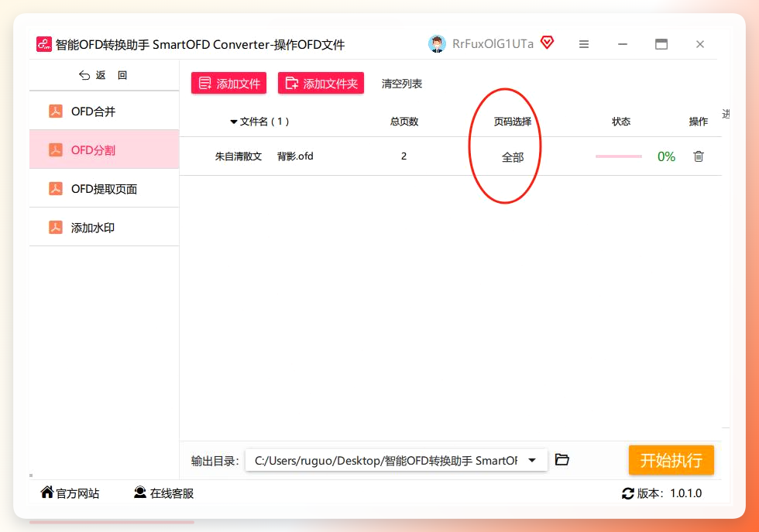Viewport: 759px width, 532px height.
Task: Open the 添加水印 sidebar item
Action: pos(104,227)
